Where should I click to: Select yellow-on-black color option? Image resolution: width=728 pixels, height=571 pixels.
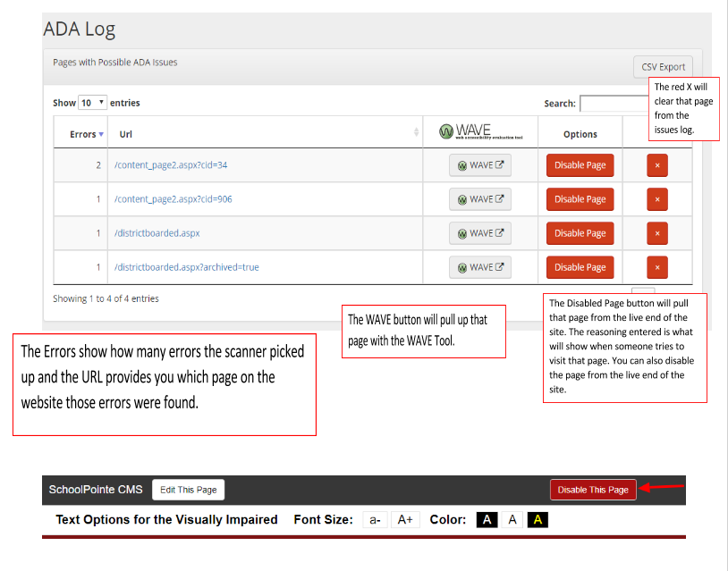[538, 520]
